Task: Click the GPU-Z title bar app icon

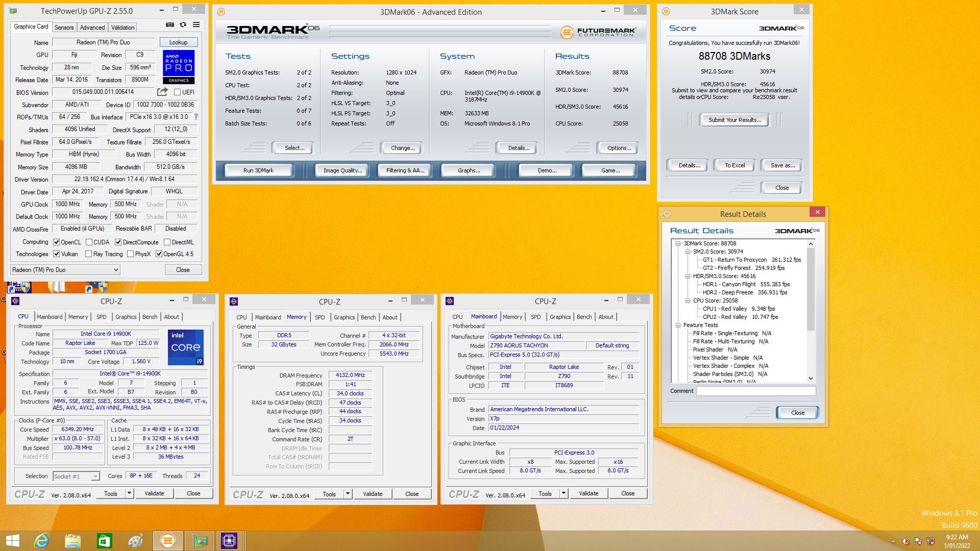Action: [x=13, y=11]
